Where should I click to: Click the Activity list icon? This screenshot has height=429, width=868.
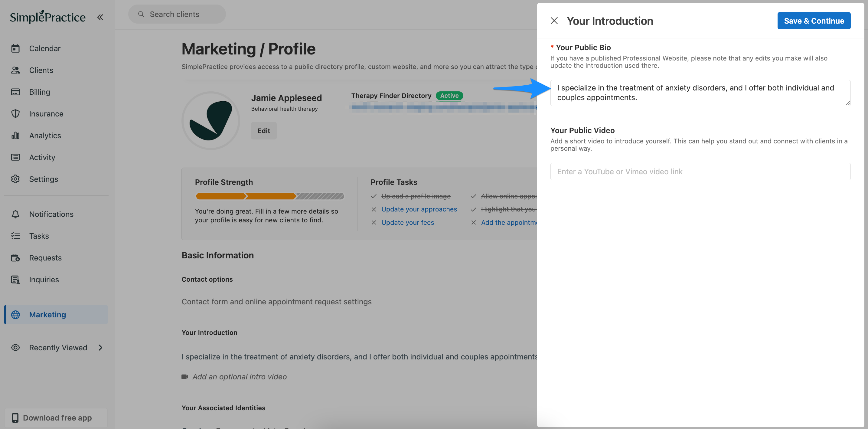tap(15, 157)
